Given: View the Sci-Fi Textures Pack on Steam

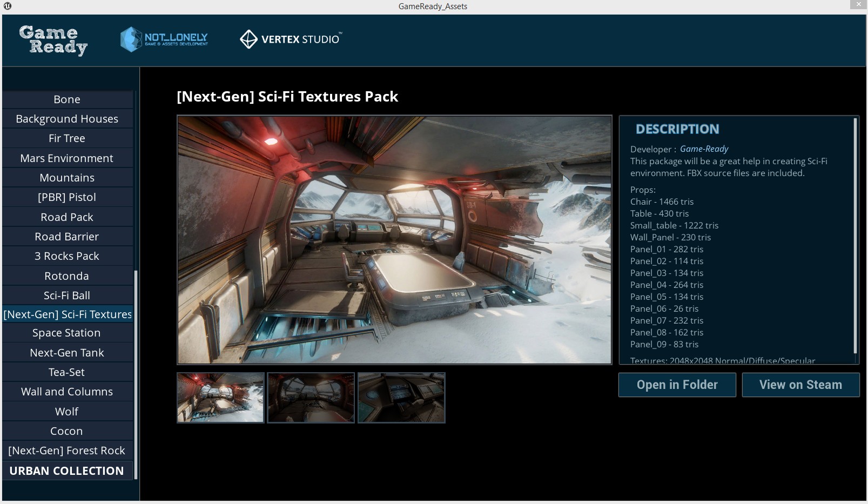Looking at the screenshot, I should point(800,385).
